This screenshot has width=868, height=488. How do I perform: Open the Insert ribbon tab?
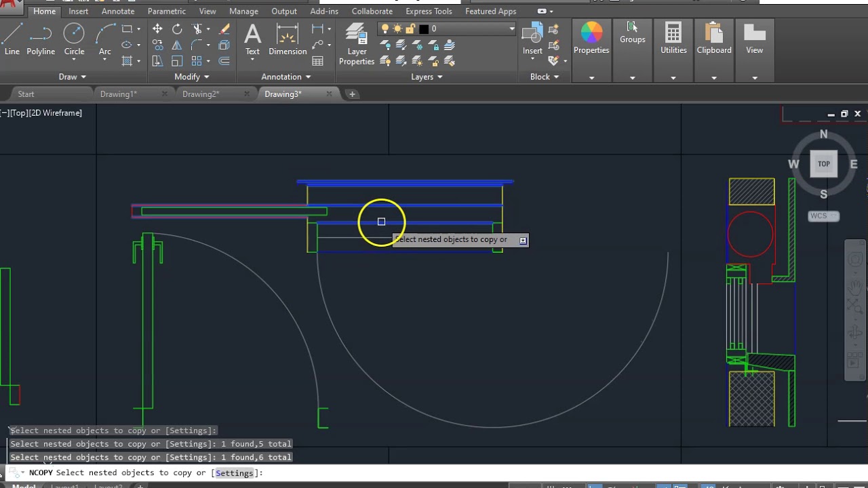(78, 11)
